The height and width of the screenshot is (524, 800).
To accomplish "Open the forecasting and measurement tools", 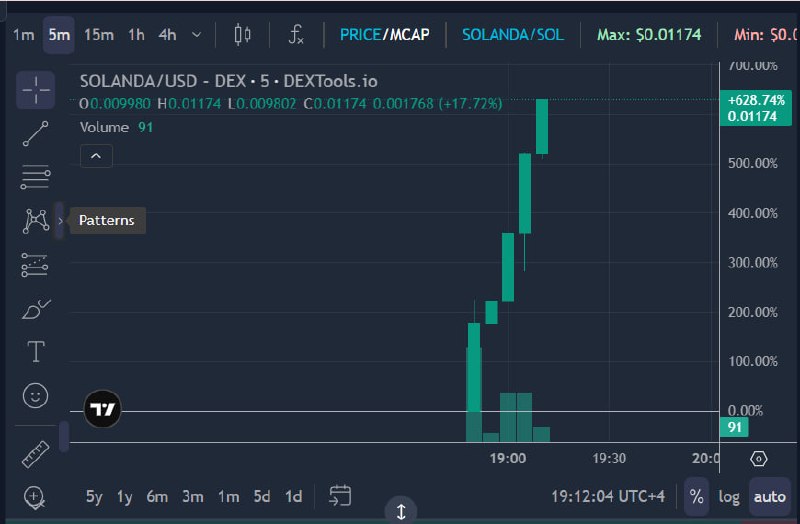I will [35, 265].
